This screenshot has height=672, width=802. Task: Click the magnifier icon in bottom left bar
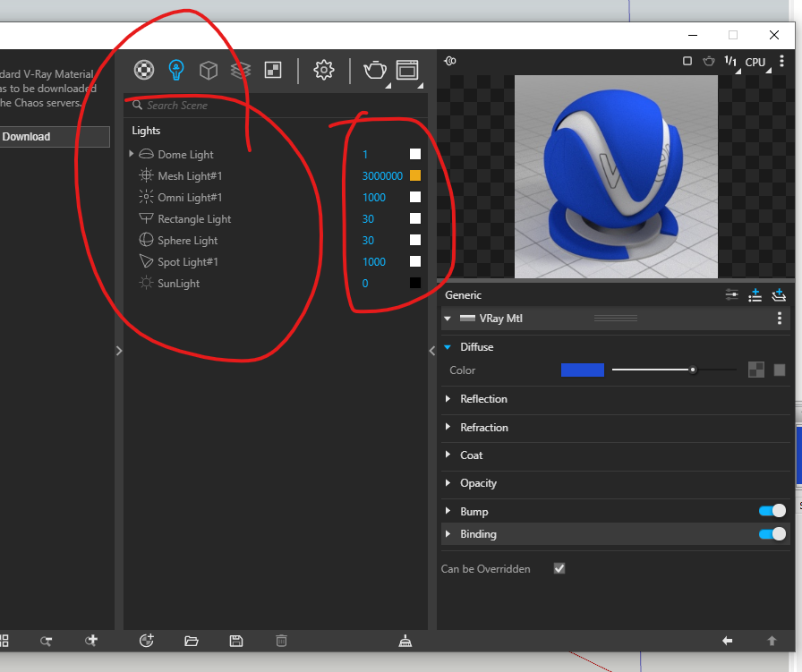click(46, 641)
